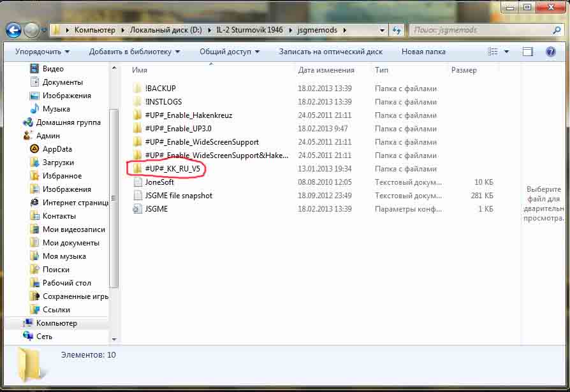Select JSGME file snapshot document

pyautogui.click(x=179, y=196)
